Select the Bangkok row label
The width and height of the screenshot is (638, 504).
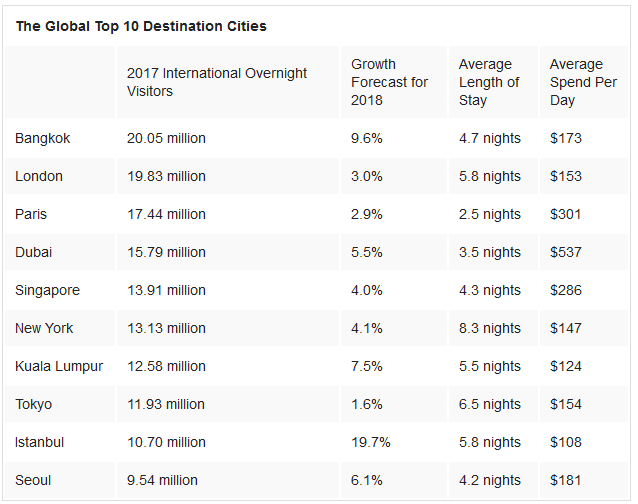click(x=43, y=138)
